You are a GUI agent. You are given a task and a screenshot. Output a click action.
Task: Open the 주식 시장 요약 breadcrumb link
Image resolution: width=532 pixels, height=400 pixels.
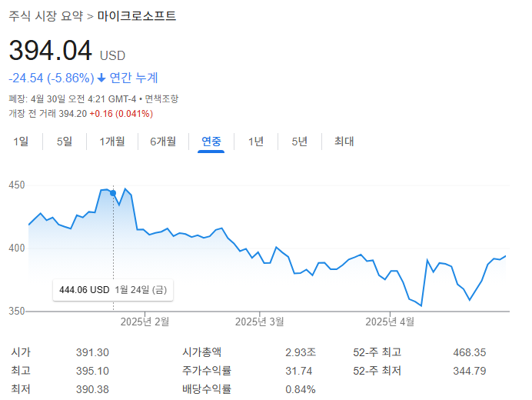click(x=46, y=16)
